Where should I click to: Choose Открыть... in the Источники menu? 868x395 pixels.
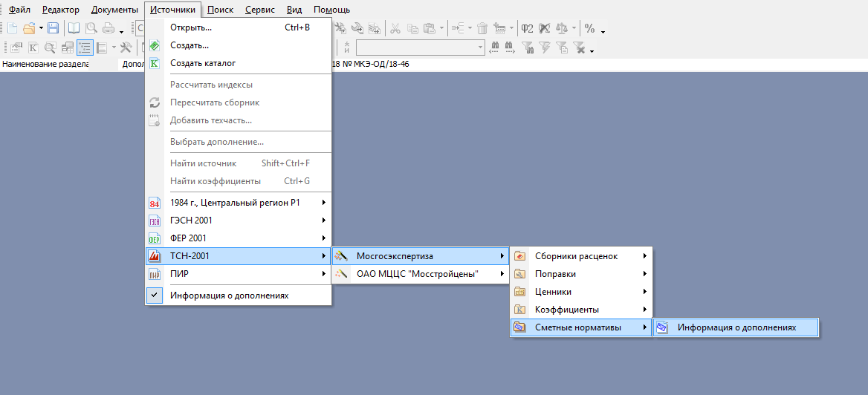pyautogui.click(x=239, y=27)
